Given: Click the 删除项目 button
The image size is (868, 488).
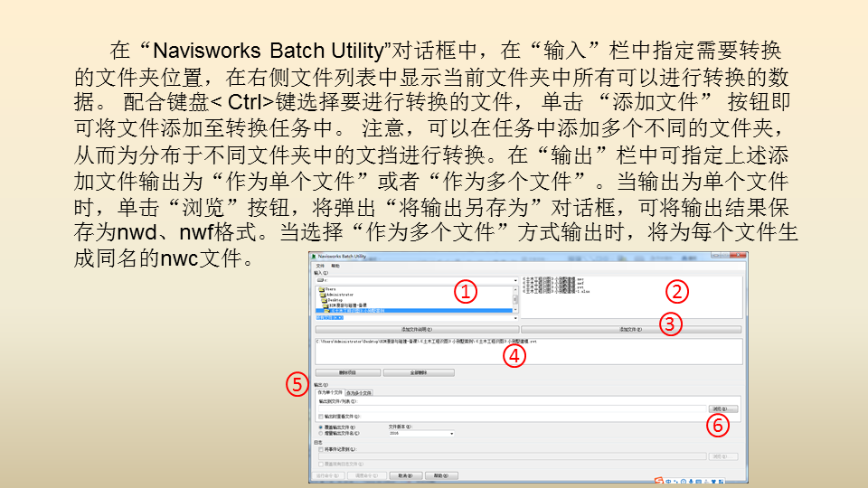Looking at the screenshot, I should 347,373.
